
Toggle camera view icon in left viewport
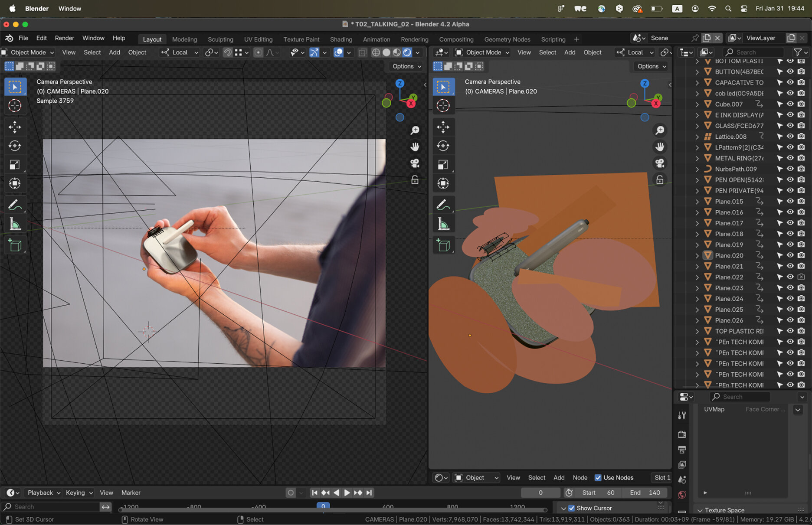[x=415, y=163]
